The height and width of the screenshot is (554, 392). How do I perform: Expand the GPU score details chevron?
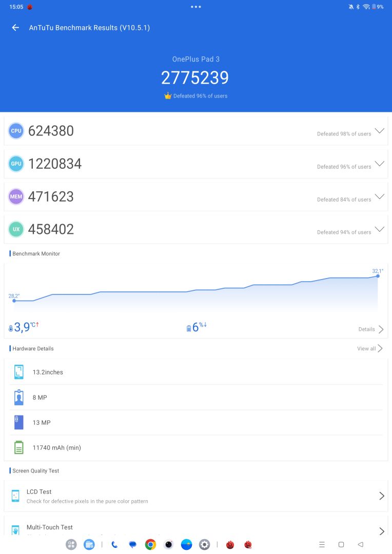(379, 164)
